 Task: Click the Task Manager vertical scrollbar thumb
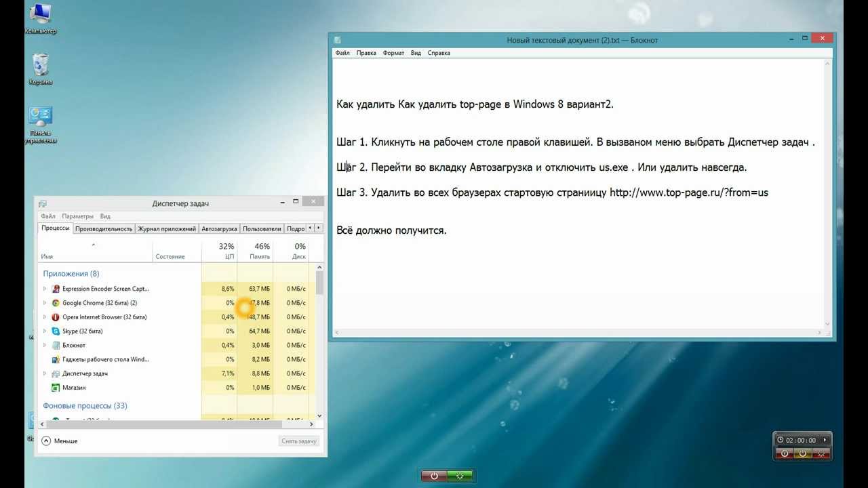[x=319, y=282]
